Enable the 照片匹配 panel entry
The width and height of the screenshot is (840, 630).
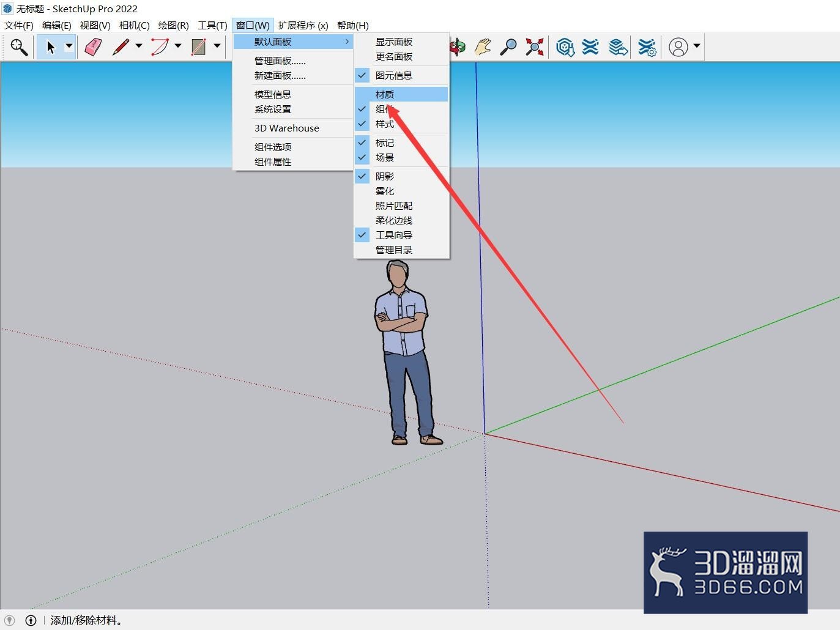(x=401, y=206)
